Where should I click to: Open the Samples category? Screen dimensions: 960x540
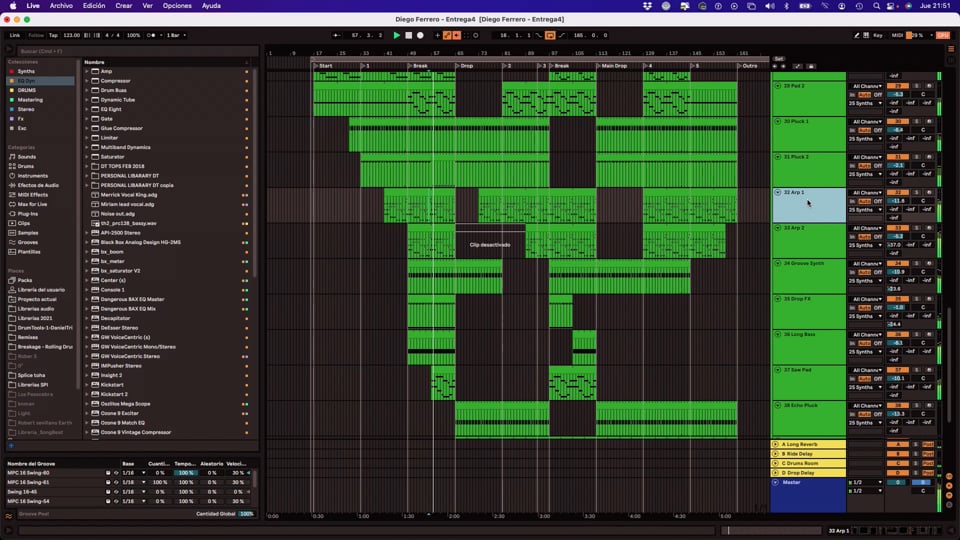(x=28, y=233)
